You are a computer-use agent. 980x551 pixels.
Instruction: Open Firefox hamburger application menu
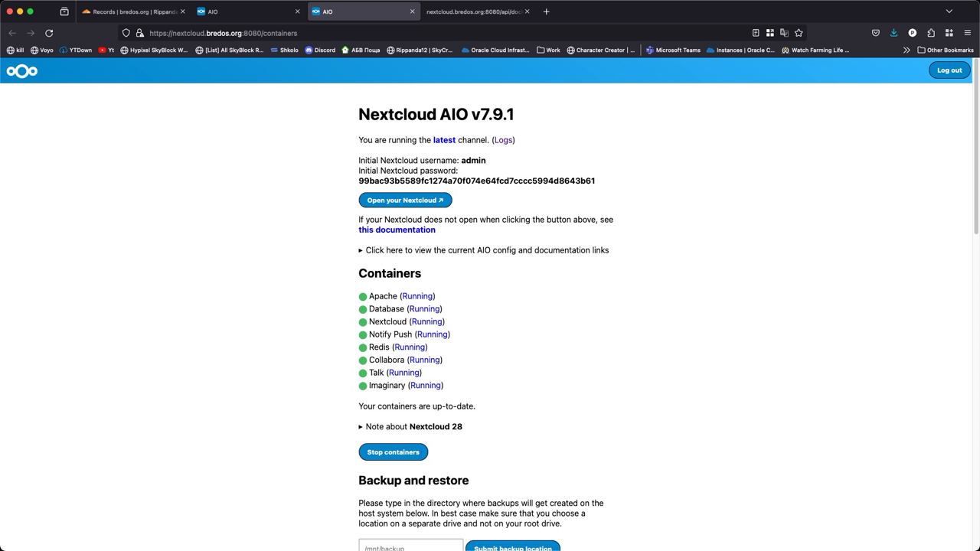pos(968,33)
